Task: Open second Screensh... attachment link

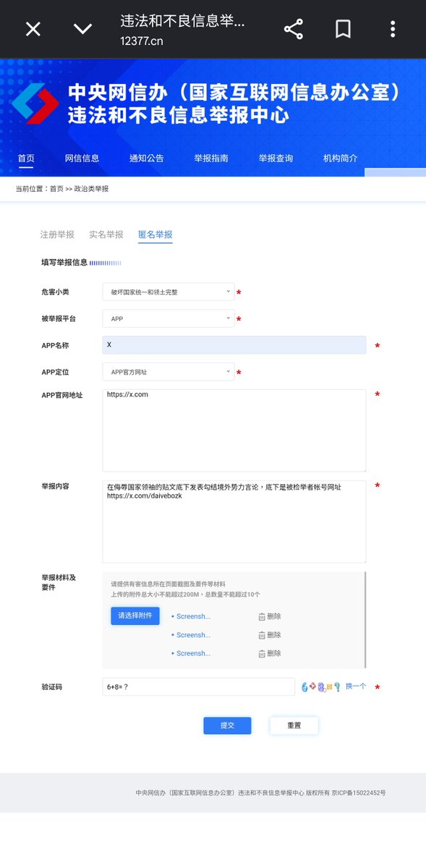Action: tap(193, 635)
